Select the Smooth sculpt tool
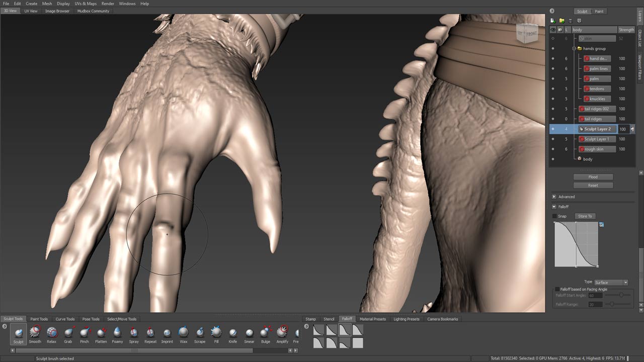The width and height of the screenshot is (644, 362). coord(35,332)
